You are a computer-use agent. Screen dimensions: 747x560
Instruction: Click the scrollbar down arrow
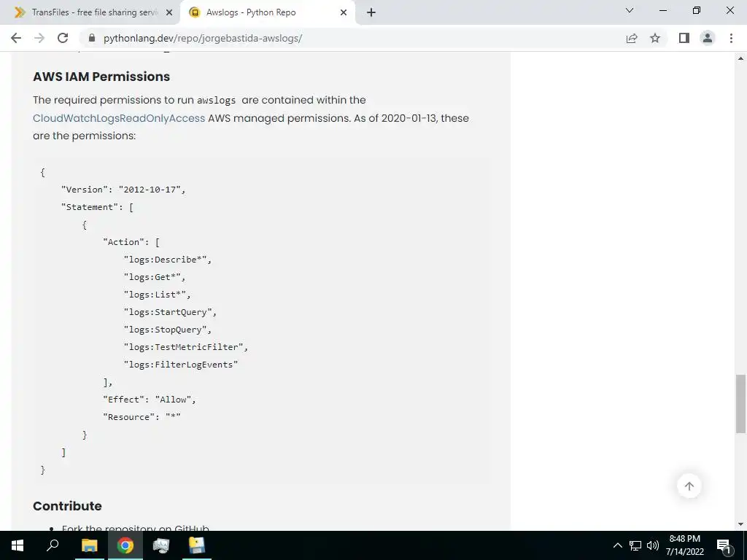[740, 524]
